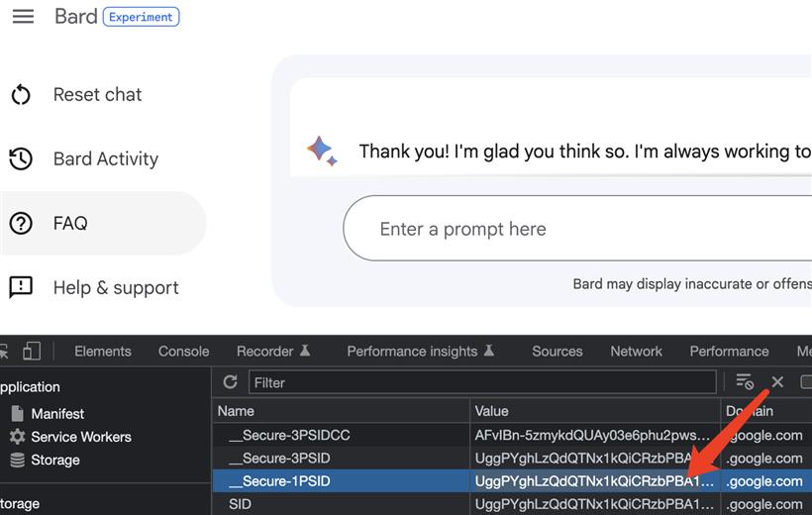The height and width of the screenshot is (515, 812).
Task: Click the value cell of __Secure-1PSID
Action: coord(594,480)
